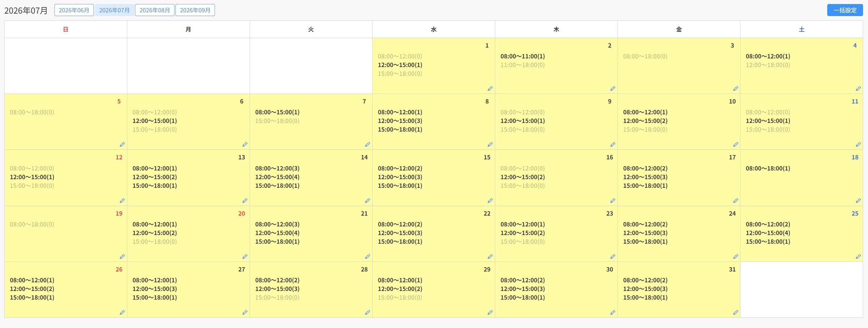Select the 15:00〜18:00(0) slot on July 28
This screenshot has width=868, height=328.
pyautogui.click(x=277, y=298)
